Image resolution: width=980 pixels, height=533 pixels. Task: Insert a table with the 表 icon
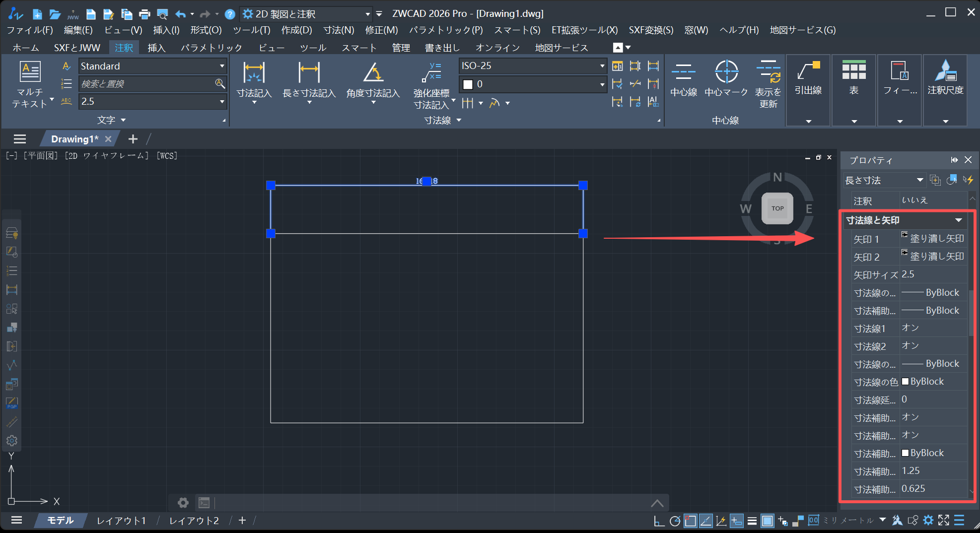click(853, 71)
